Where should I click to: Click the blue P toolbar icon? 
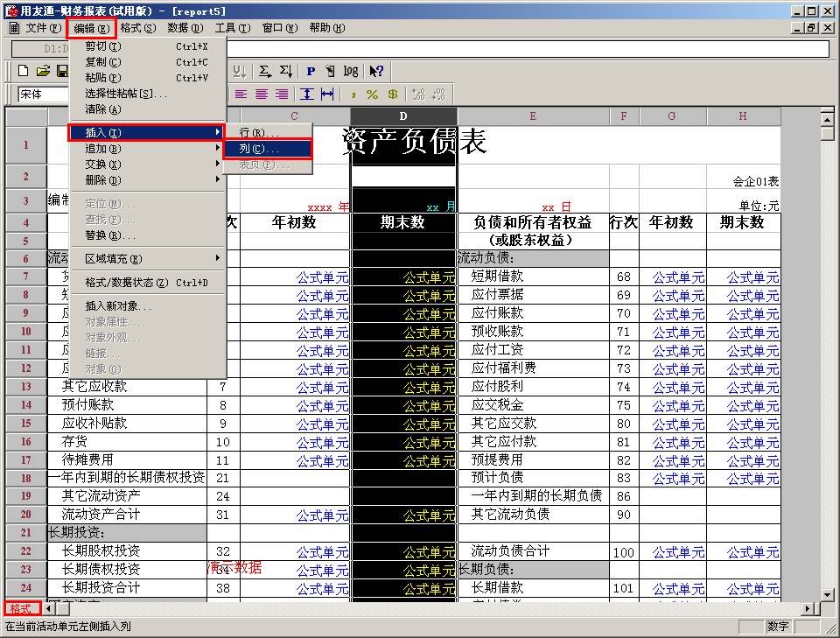311,71
